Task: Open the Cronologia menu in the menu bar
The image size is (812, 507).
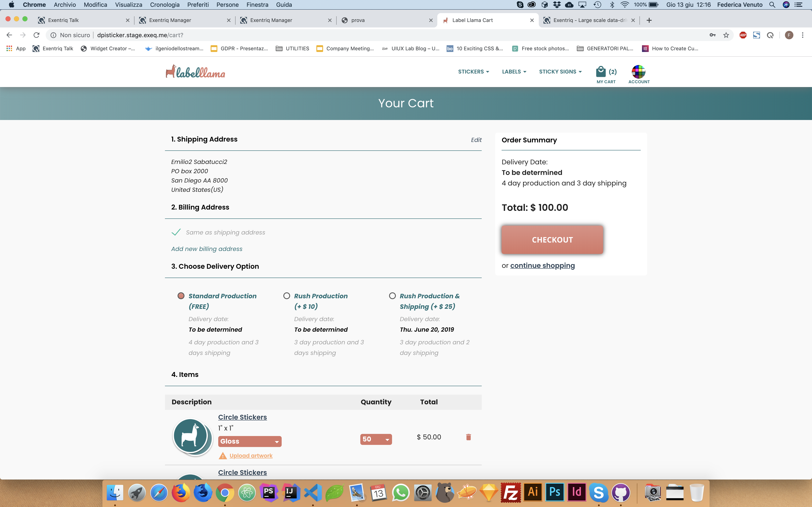Action: tap(165, 5)
